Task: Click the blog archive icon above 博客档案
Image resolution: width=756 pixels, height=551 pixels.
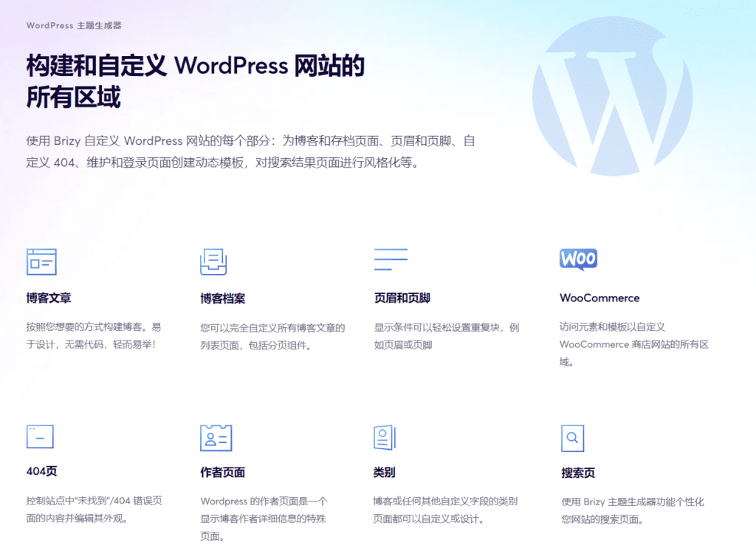Action: tap(213, 261)
